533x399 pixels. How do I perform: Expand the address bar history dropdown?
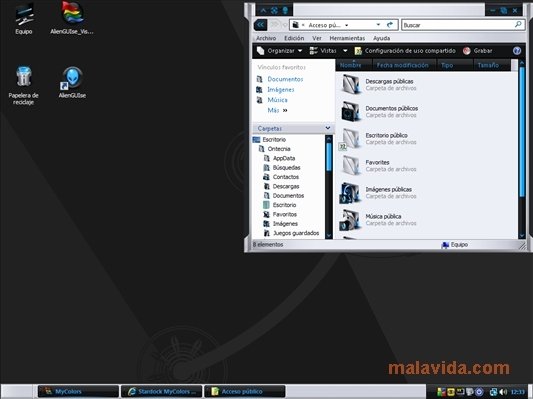[378, 24]
